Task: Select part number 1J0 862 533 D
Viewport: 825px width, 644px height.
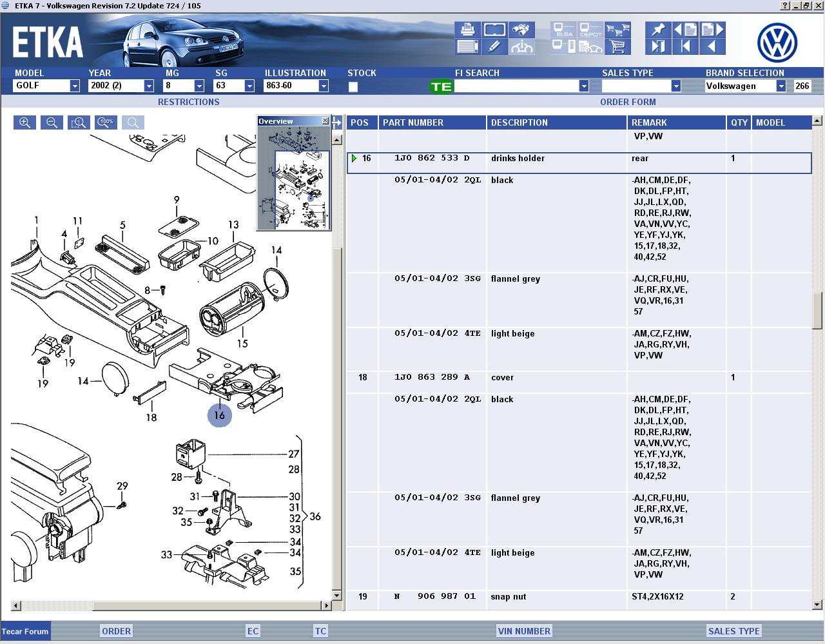Action: 432,159
